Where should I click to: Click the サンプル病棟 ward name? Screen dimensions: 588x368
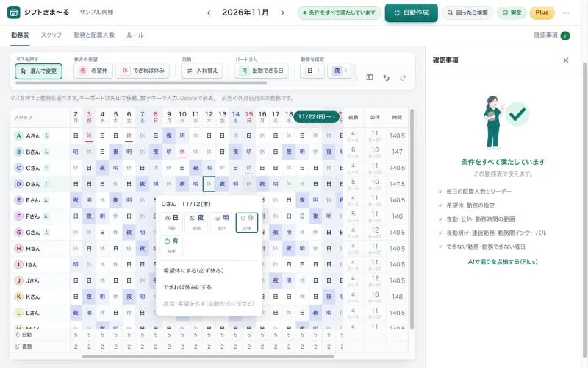pos(96,13)
